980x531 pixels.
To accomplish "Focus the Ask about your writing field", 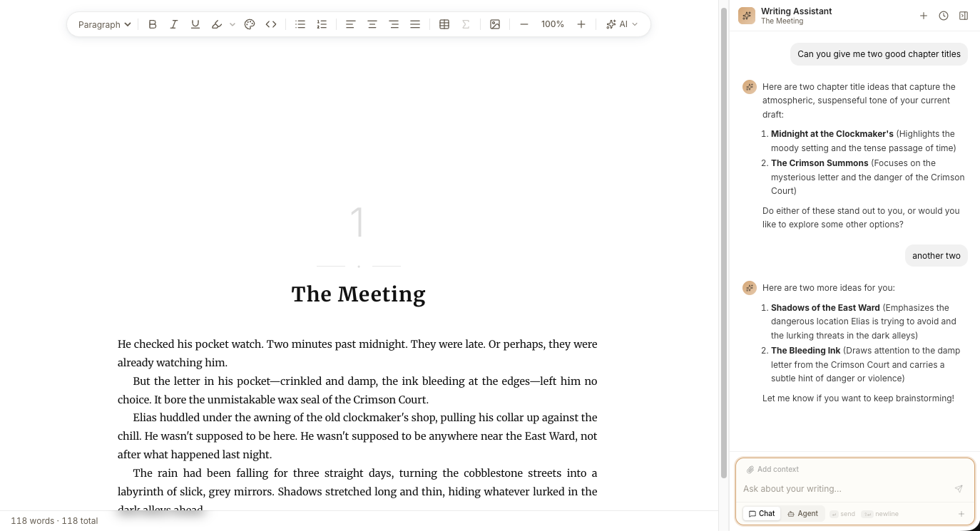I will [845, 489].
